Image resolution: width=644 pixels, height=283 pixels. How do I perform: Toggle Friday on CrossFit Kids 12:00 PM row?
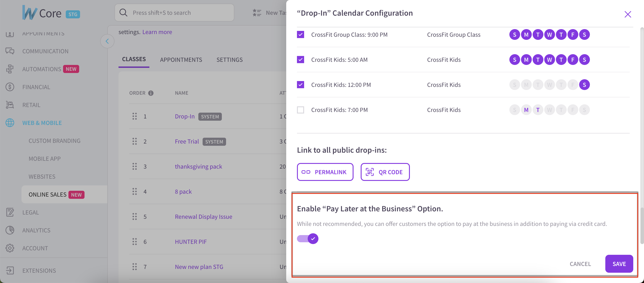coord(572,85)
